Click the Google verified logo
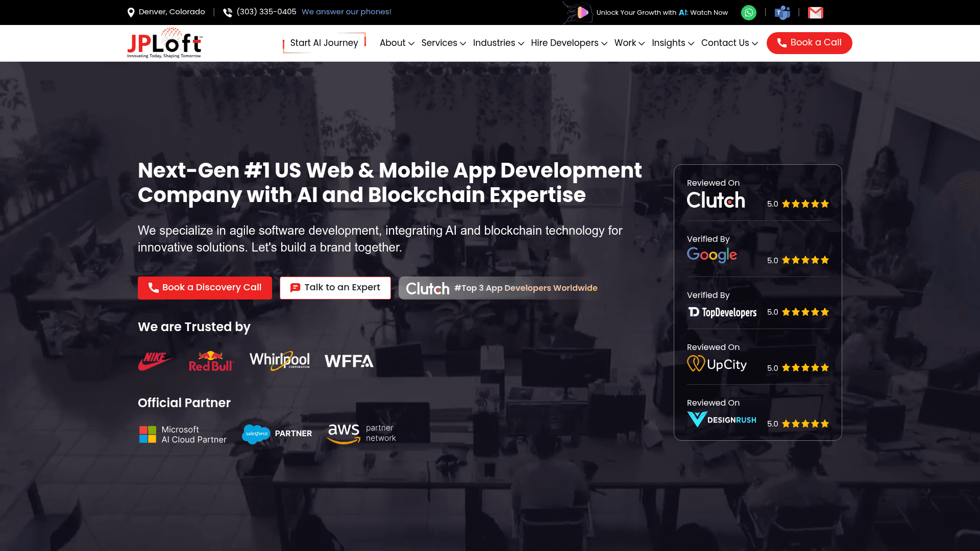This screenshot has width=980, height=551. click(x=712, y=255)
